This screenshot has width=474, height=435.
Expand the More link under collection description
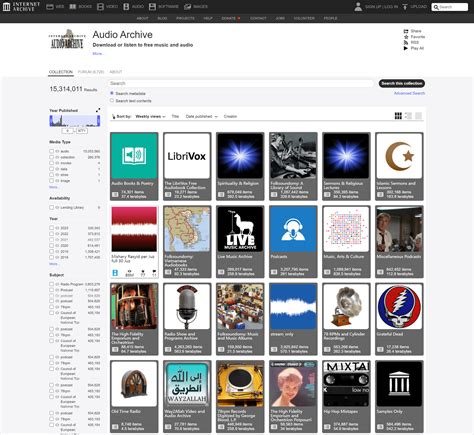point(98,53)
